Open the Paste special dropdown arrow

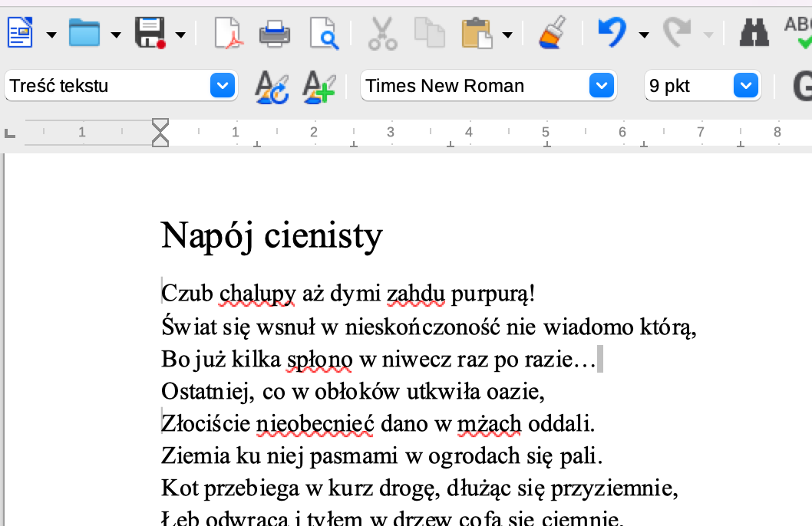point(507,35)
